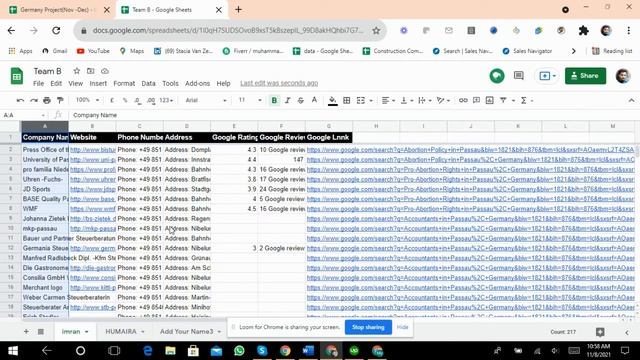The width and height of the screenshot is (640, 360).
Task: Collapse the toolbar with up chevron
Action: 631,100
